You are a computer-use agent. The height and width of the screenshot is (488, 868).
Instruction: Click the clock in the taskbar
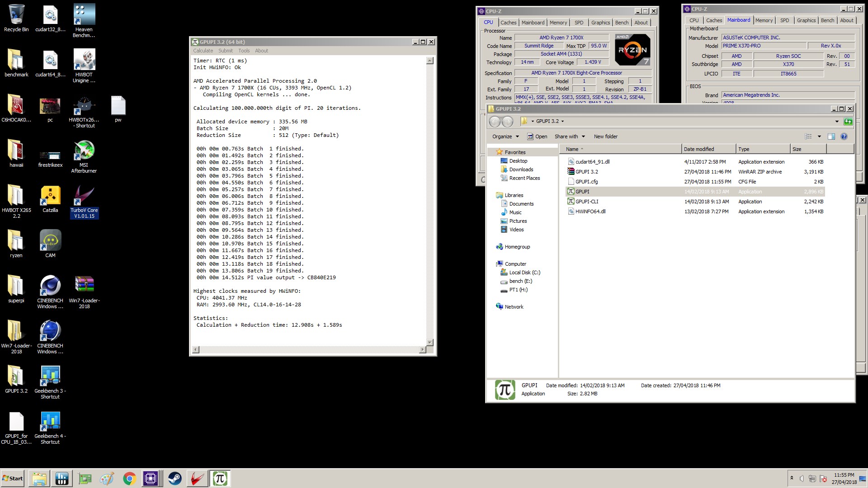click(844, 479)
